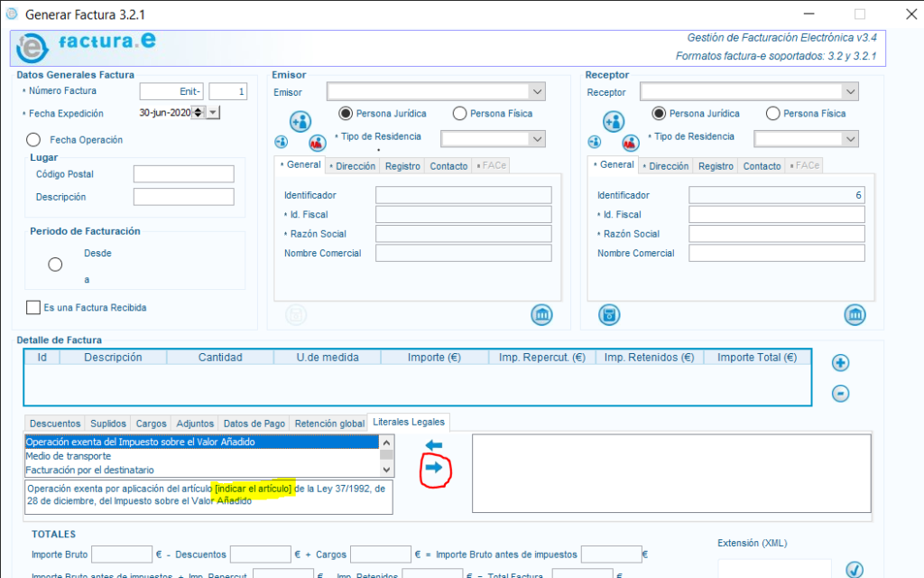The image size is (924, 578).
Task: Select the Emisor General tab
Action: [300, 165]
